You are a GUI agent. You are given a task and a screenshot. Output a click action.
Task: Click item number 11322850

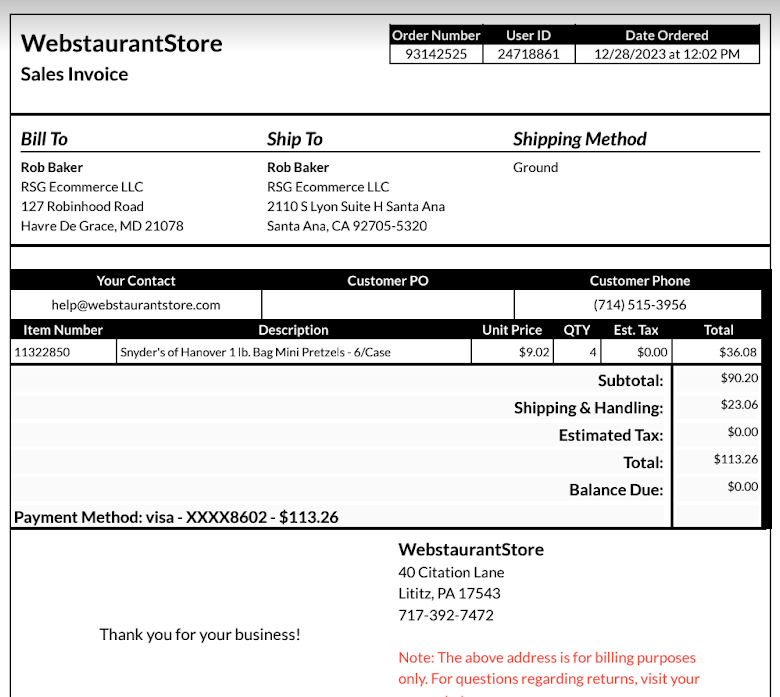(42, 352)
